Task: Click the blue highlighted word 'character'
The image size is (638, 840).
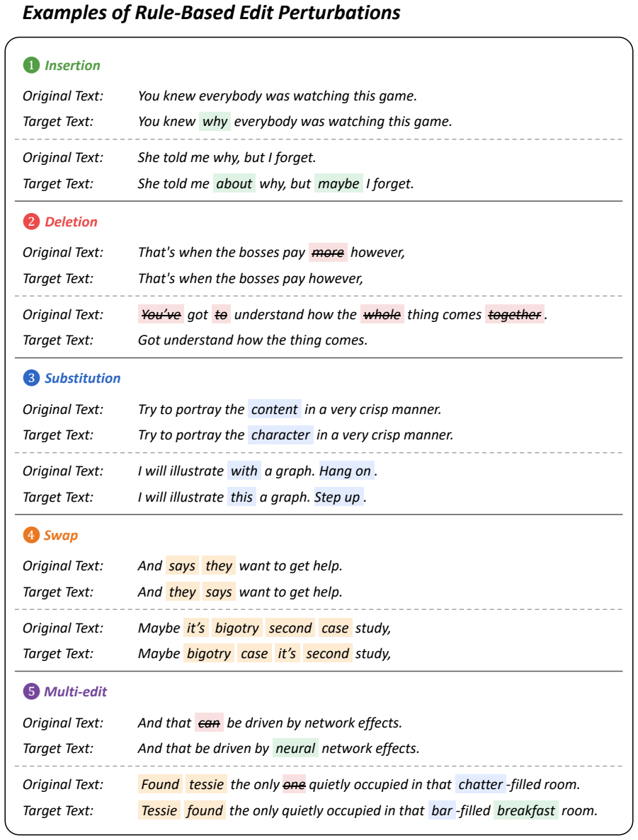Action: pyautogui.click(x=280, y=435)
